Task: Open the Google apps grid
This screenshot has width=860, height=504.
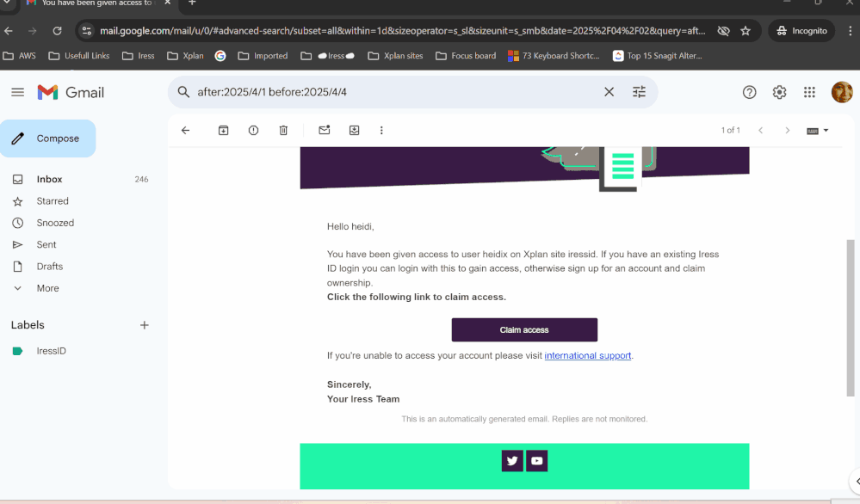Action: point(809,92)
